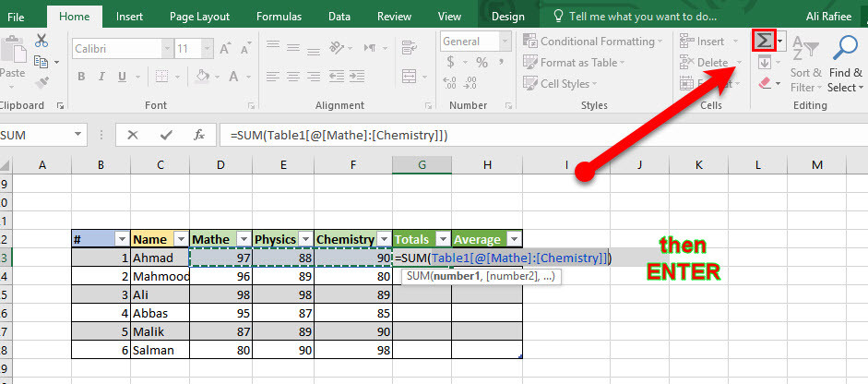Click the AutoSum sigma icon
Viewport: 868px width, 384px height.
click(764, 41)
